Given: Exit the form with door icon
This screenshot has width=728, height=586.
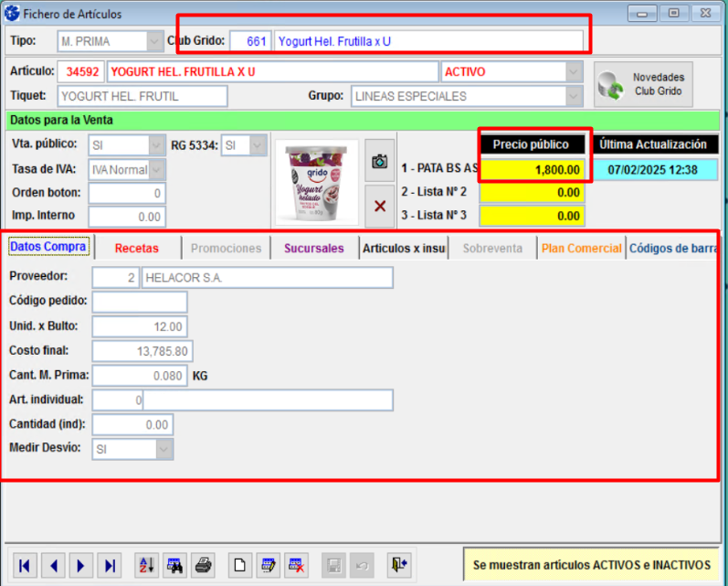Looking at the screenshot, I should 399,565.
